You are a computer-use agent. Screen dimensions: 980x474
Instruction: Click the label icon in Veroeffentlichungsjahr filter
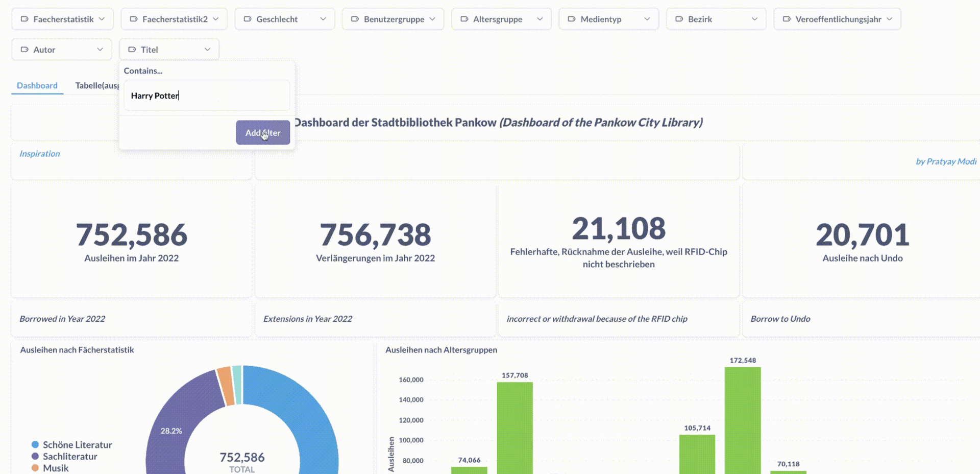tap(787, 19)
